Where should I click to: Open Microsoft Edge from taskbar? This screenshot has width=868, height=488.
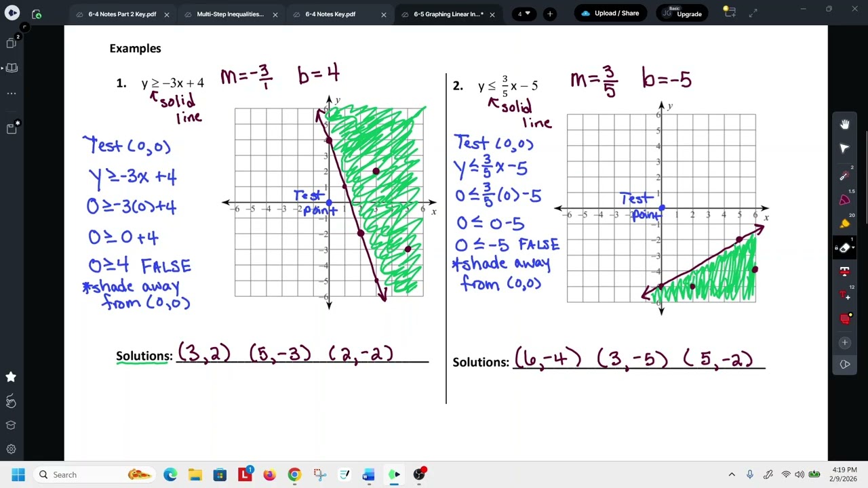pyautogui.click(x=170, y=474)
